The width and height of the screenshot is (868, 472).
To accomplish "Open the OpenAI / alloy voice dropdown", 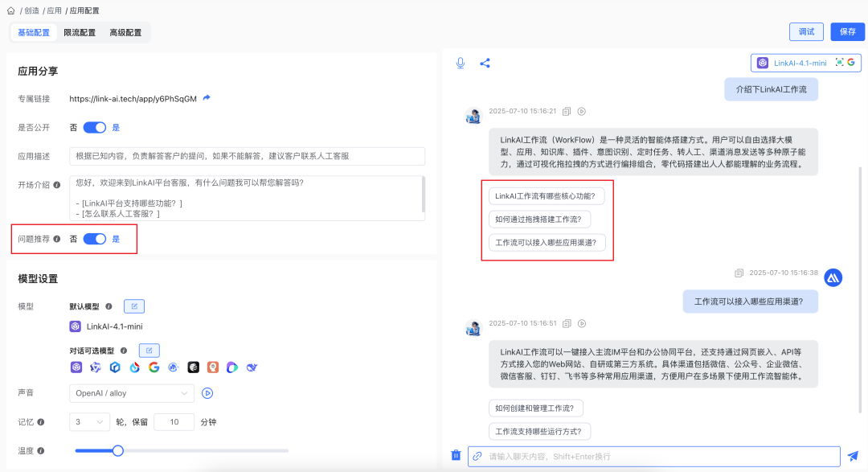I will pyautogui.click(x=131, y=393).
